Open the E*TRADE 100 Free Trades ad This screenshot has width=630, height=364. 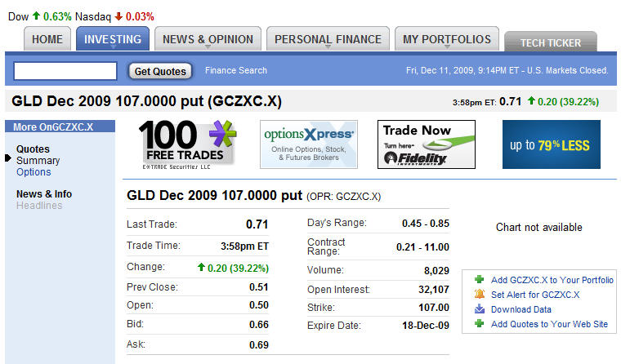[x=188, y=144]
